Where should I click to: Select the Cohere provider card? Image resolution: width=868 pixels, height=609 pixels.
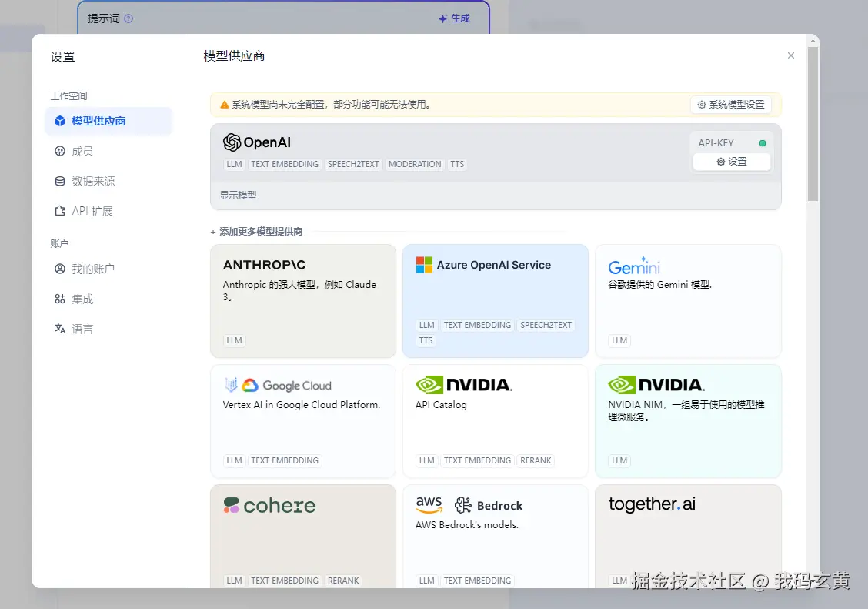(303, 537)
